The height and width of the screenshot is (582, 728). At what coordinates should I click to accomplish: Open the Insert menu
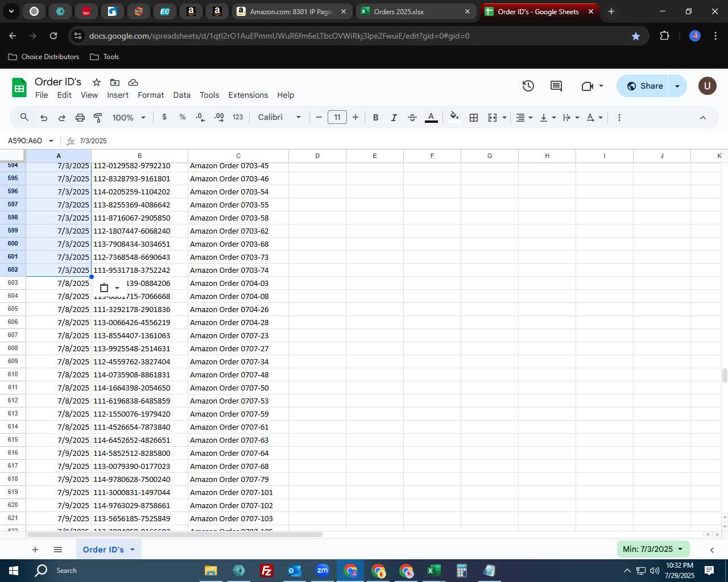point(118,95)
